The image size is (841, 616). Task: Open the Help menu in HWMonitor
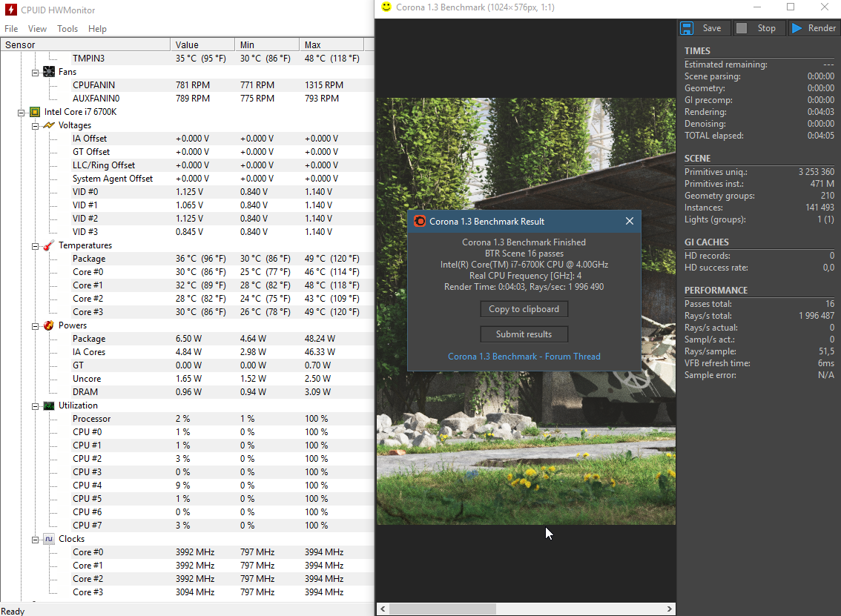coord(97,28)
